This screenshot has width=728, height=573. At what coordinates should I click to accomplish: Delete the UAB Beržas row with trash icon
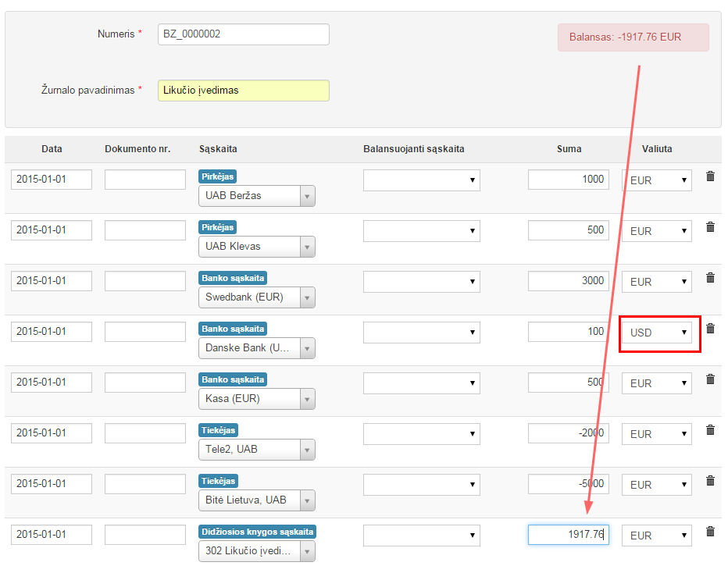click(710, 176)
